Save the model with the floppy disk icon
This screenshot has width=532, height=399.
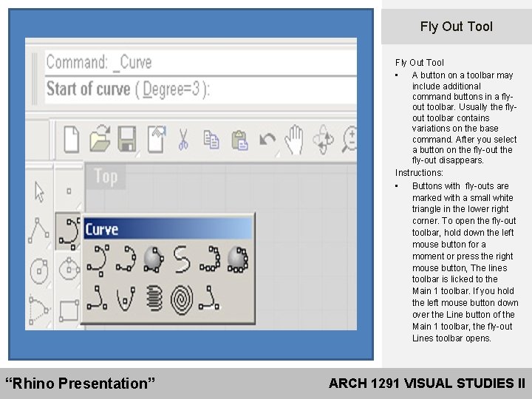(x=127, y=139)
